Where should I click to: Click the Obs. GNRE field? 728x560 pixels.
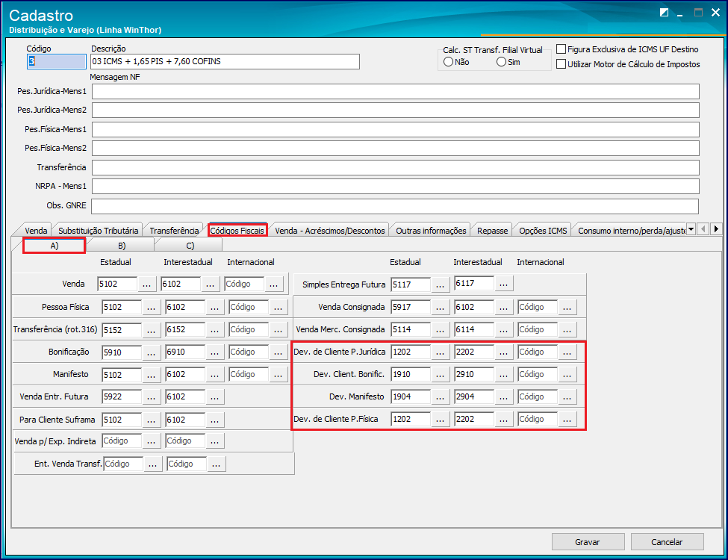[395, 206]
